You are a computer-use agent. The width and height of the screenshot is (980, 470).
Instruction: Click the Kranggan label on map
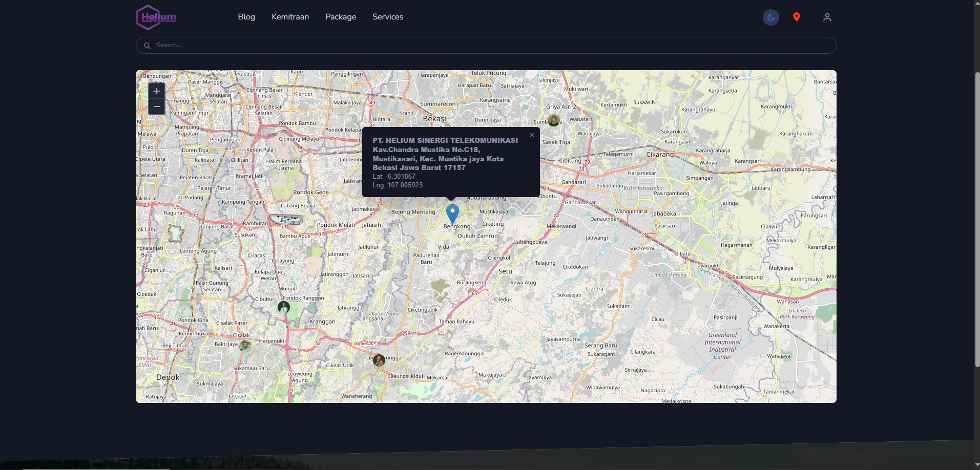tap(322, 322)
